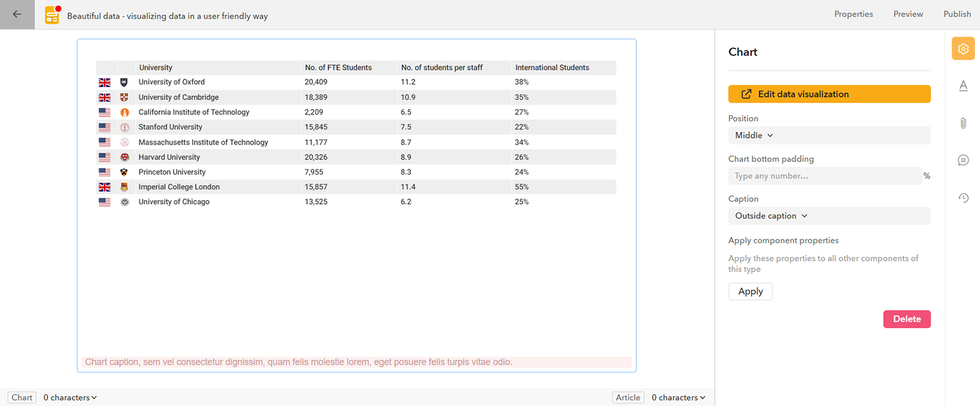Click the University of Oxford name cell
This screenshot has width=980, height=406.
point(171,82)
